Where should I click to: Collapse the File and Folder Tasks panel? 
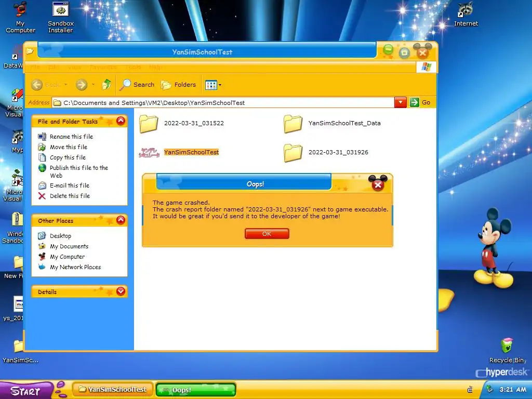121,121
